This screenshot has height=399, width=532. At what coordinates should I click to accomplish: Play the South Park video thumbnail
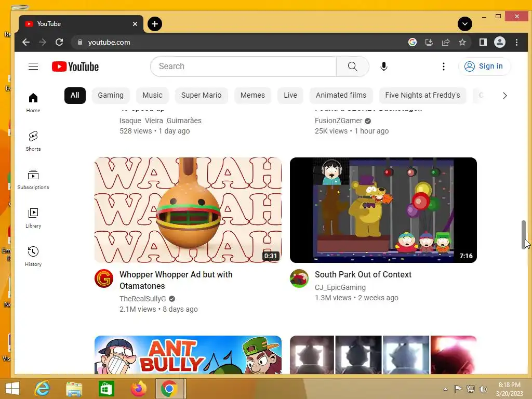pos(383,210)
